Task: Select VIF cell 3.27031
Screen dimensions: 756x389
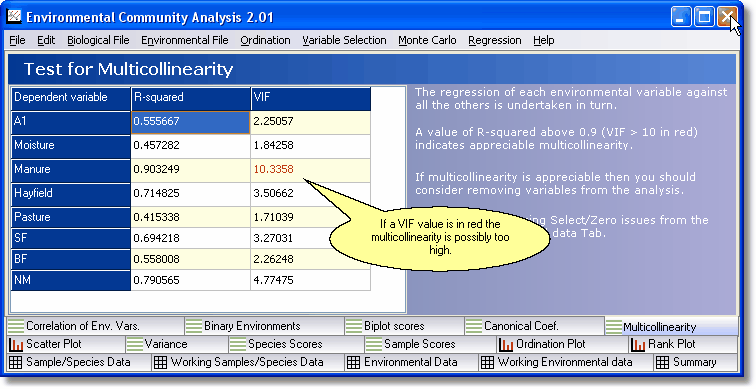Action: tap(311, 239)
